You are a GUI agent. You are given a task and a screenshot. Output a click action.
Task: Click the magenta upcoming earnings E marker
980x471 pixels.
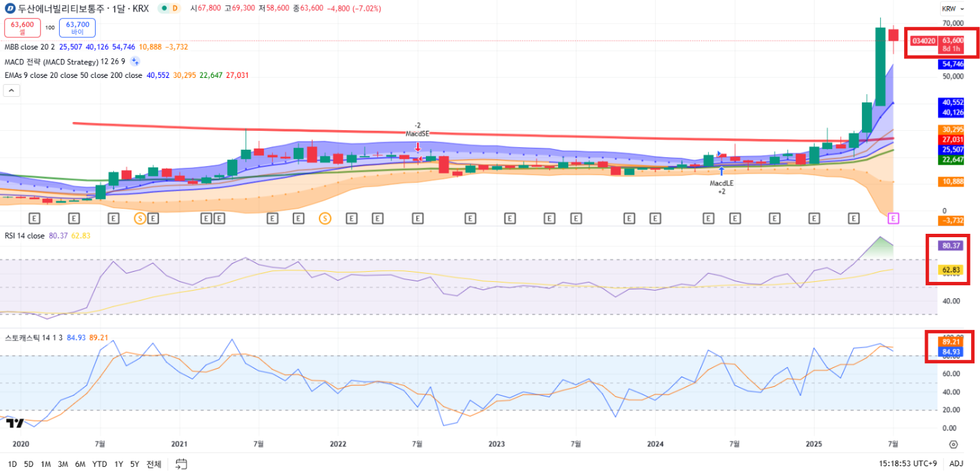894,218
